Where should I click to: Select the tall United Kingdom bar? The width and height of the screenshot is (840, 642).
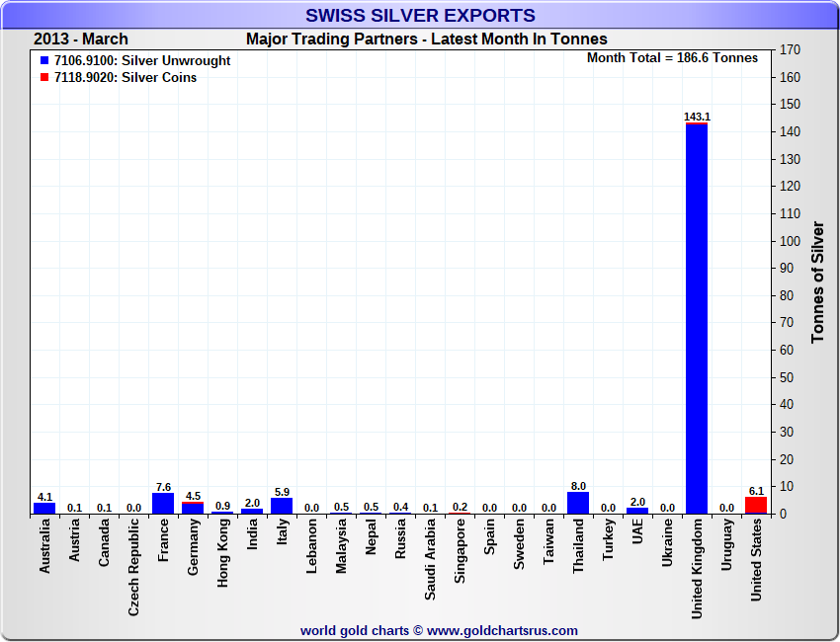click(x=697, y=316)
